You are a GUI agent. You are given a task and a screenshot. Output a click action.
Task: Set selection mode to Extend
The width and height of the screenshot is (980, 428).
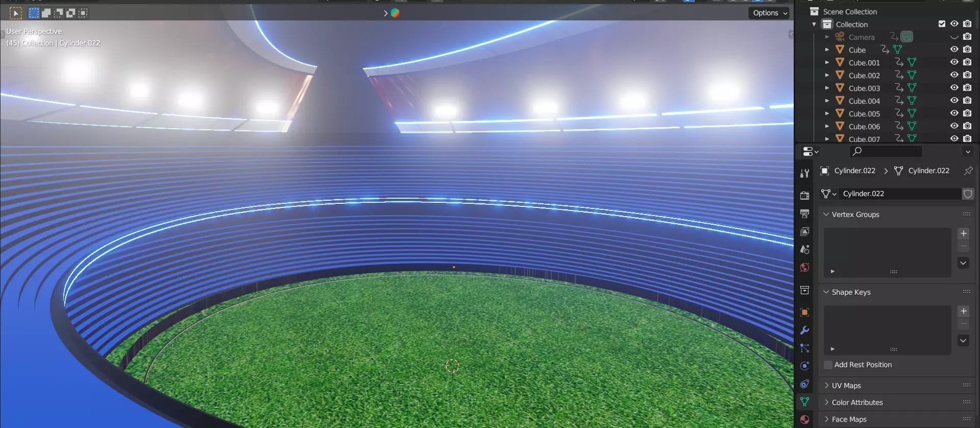(x=46, y=13)
